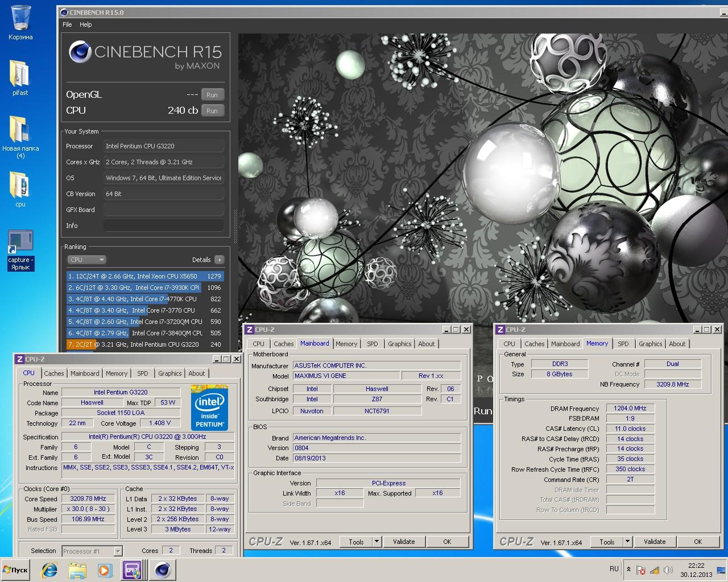The width and height of the screenshot is (728, 582).
Task: Click the Cinebench title bar icon
Action: pos(63,12)
